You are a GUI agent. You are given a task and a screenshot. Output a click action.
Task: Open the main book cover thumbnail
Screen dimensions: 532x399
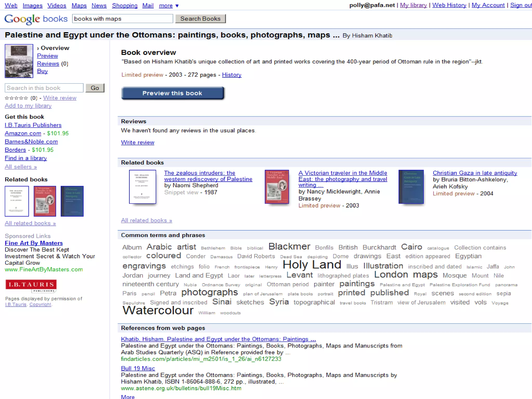19,61
